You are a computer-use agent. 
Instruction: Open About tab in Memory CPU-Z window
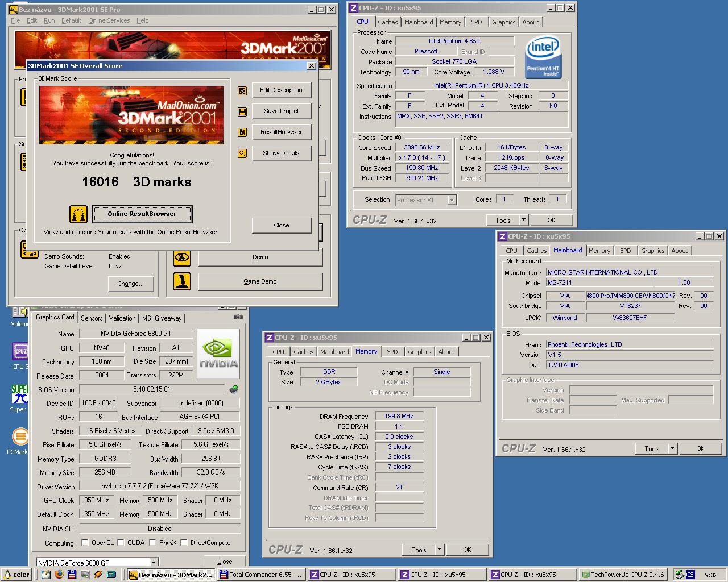tap(446, 352)
